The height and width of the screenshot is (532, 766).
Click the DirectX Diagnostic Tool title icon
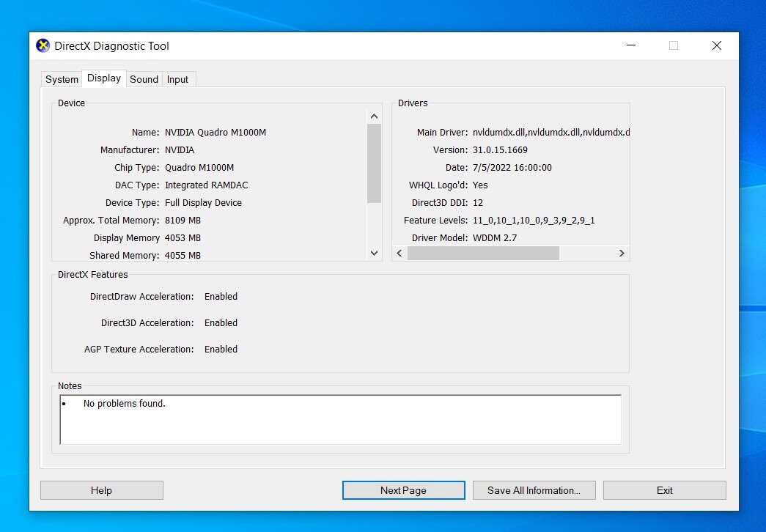click(43, 46)
